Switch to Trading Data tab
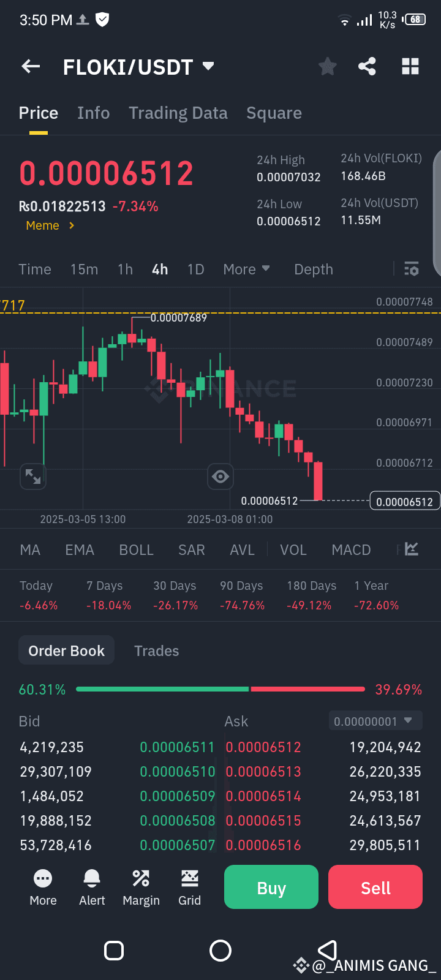441x980 pixels. pyautogui.click(x=178, y=113)
